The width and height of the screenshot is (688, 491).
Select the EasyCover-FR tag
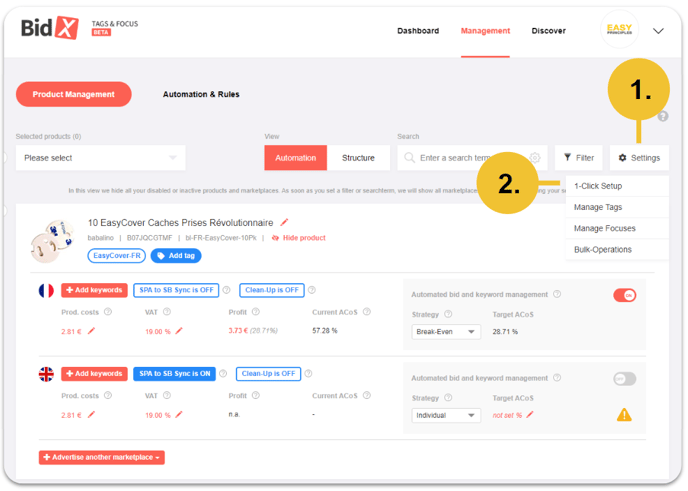(117, 255)
